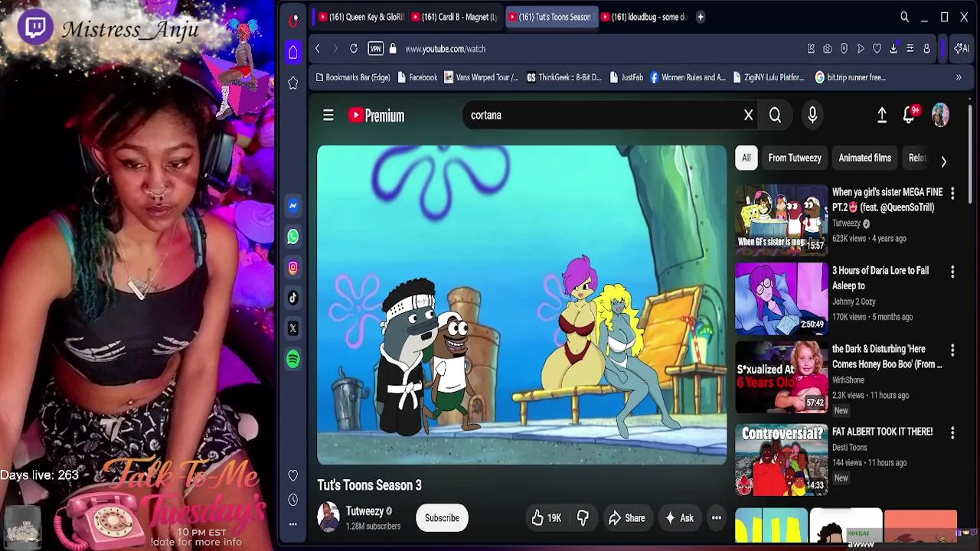Open the ad blocker shield icon
Viewport: 980px width, 551px height.
[844, 49]
